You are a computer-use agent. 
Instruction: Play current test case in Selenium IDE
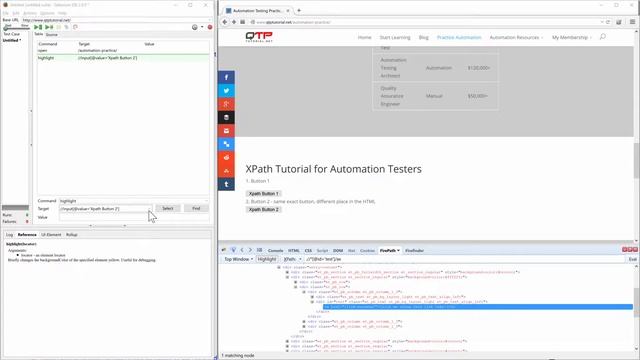pyautogui.click(x=49, y=27)
